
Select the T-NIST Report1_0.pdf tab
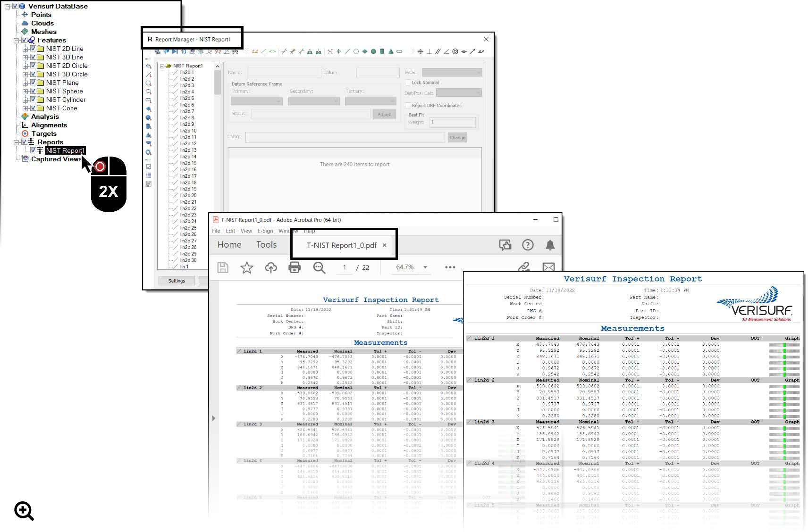[x=342, y=245]
